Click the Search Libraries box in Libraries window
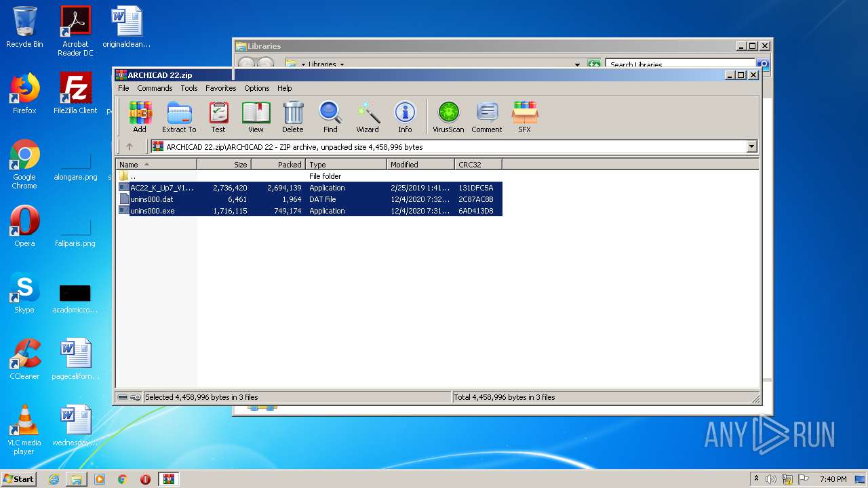Viewport: 868px width, 488px height. pos(680,64)
